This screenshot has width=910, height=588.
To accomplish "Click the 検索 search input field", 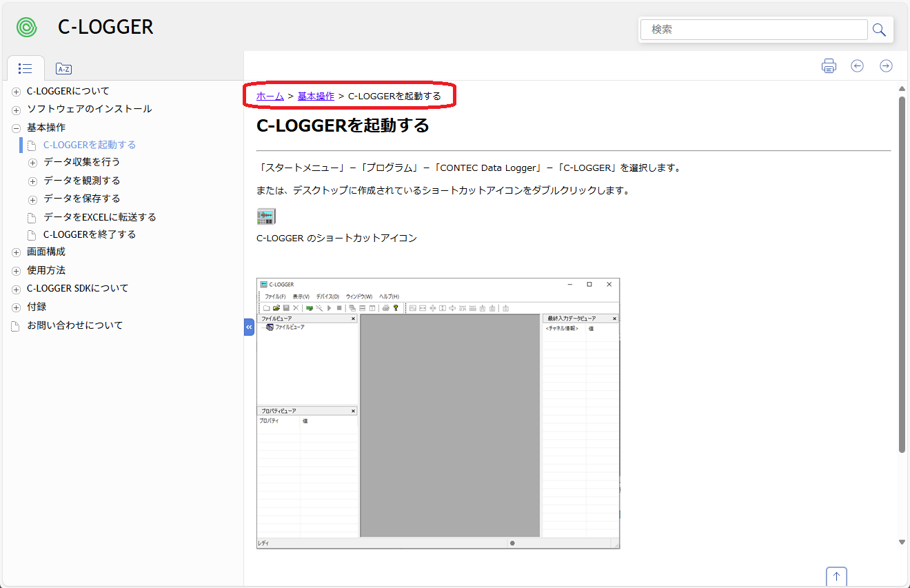I will point(754,30).
